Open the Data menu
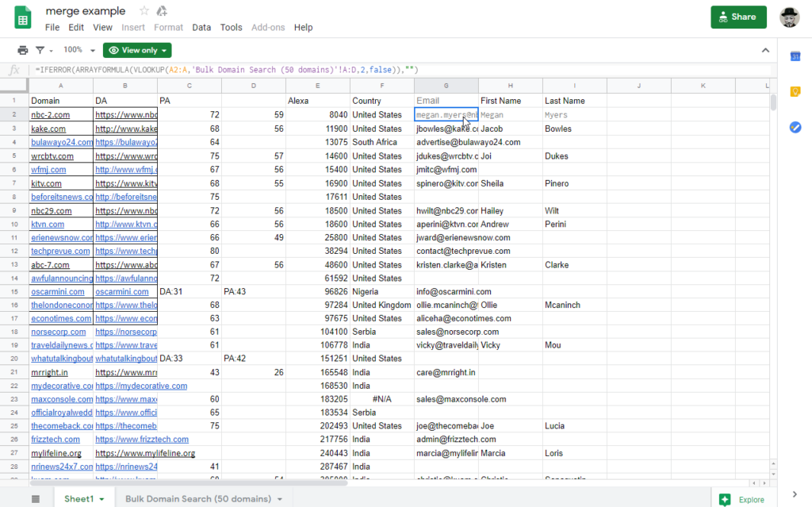The width and height of the screenshot is (812, 507). point(201,27)
